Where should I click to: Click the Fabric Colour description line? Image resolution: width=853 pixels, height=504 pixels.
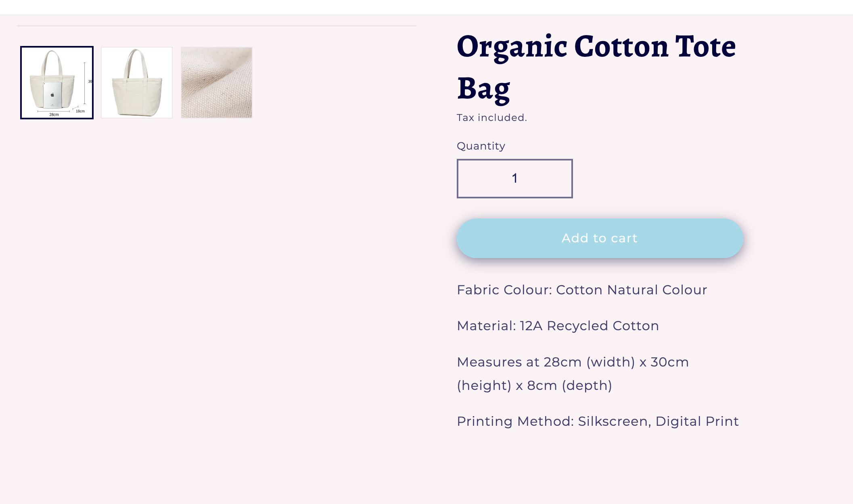[581, 290]
